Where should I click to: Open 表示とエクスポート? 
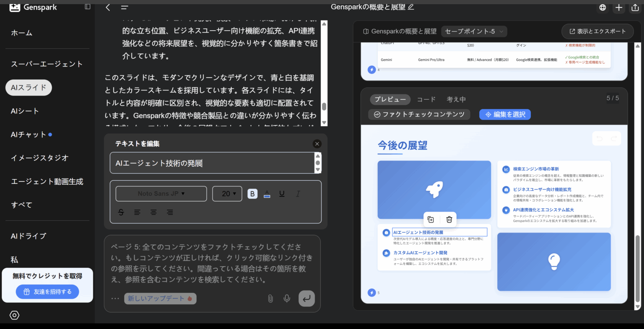(x=597, y=31)
